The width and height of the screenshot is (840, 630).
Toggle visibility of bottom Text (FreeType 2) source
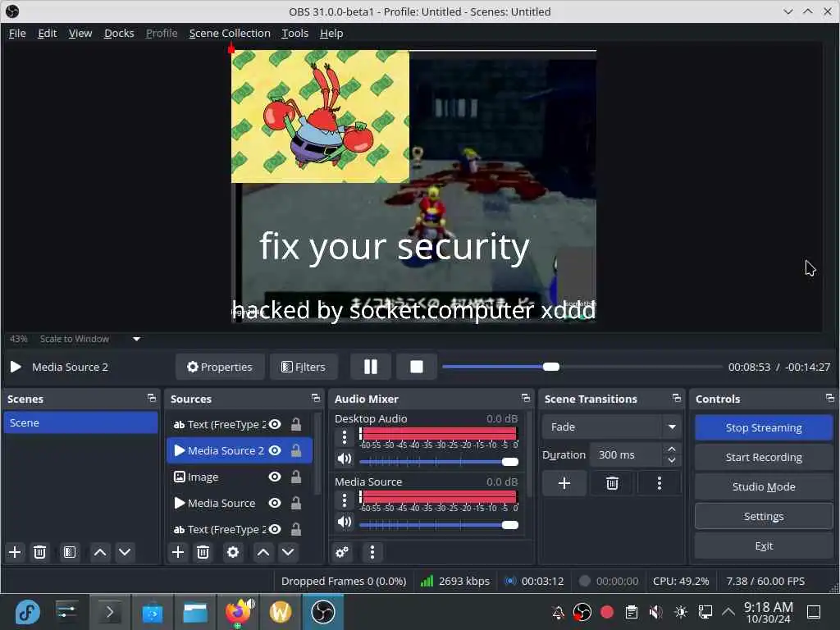click(x=275, y=529)
